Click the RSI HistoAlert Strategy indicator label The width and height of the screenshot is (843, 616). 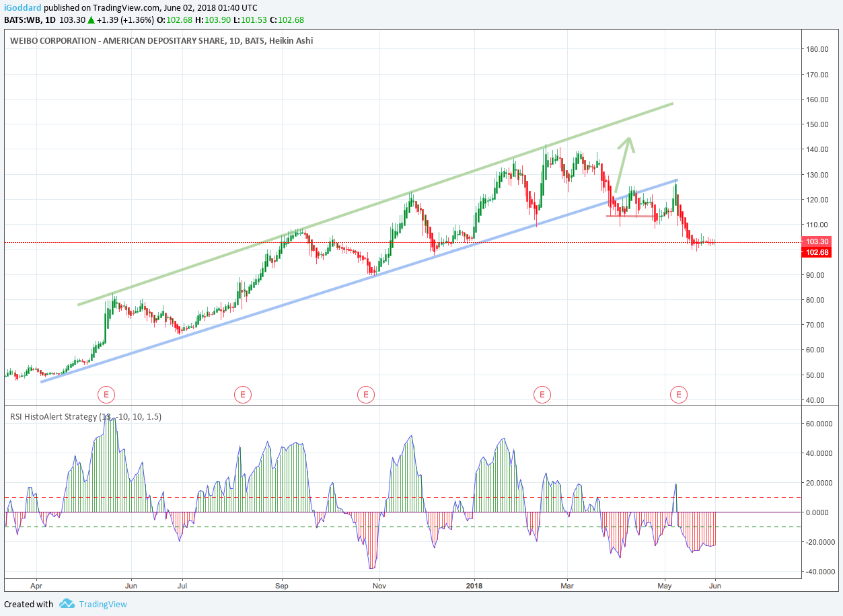click(x=86, y=416)
